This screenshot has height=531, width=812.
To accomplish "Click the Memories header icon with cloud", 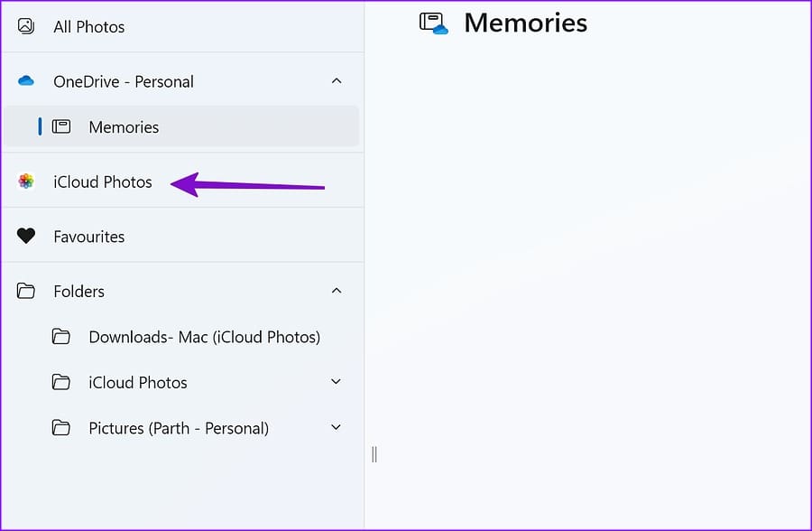I will [x=433, y=23].
